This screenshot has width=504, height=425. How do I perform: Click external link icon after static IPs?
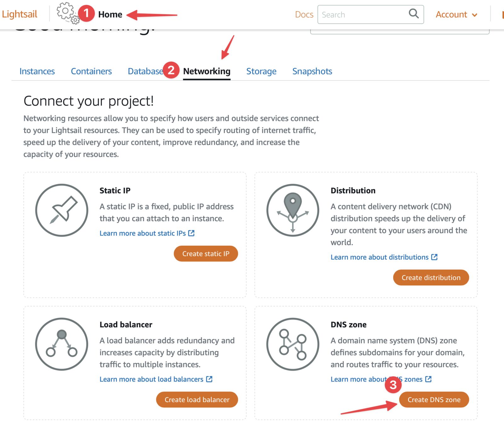[x=191, y=233]
